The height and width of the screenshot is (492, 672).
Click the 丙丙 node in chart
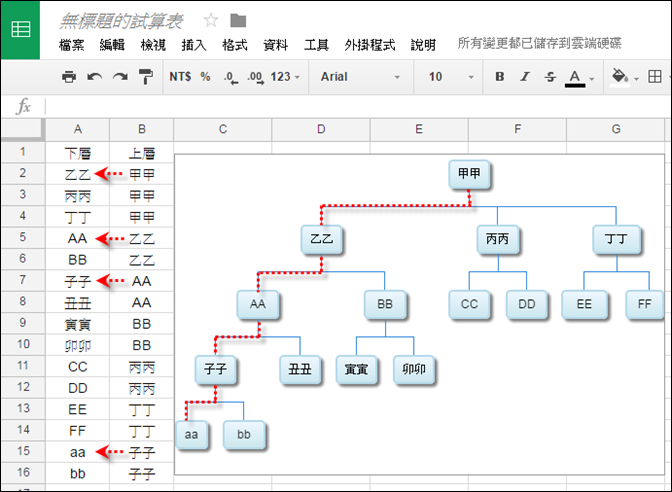coord(498,239)
